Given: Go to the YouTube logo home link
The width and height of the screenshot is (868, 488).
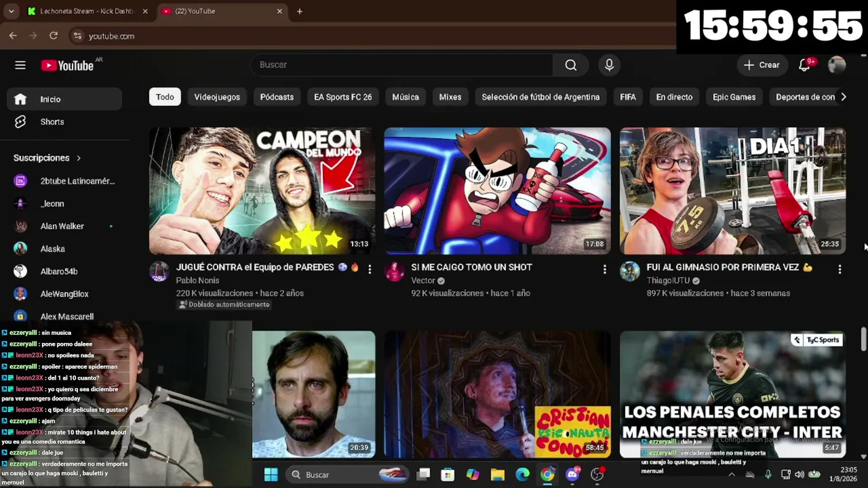Looking at the screenshot, I should pos(67,65).
